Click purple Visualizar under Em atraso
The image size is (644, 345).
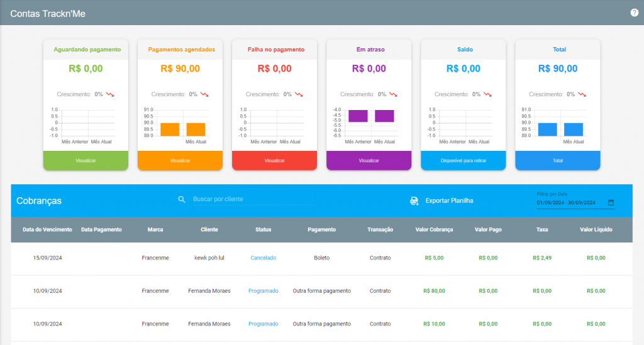(x=369, y=160)
